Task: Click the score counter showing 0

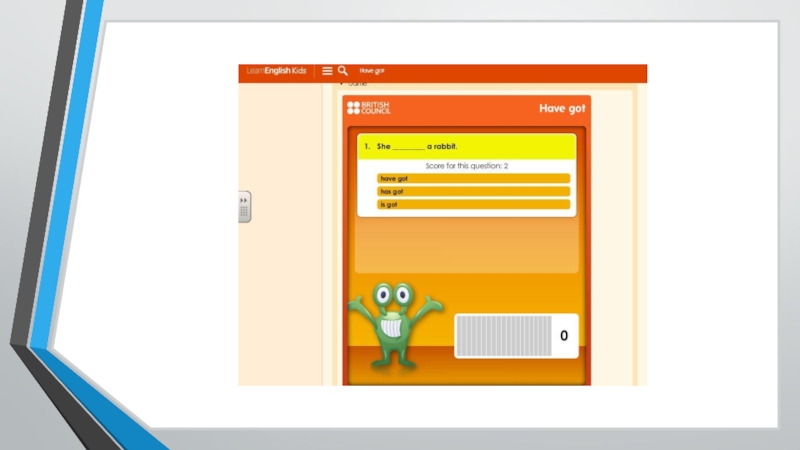Action: pyautogui.click(x=564, y=336)
